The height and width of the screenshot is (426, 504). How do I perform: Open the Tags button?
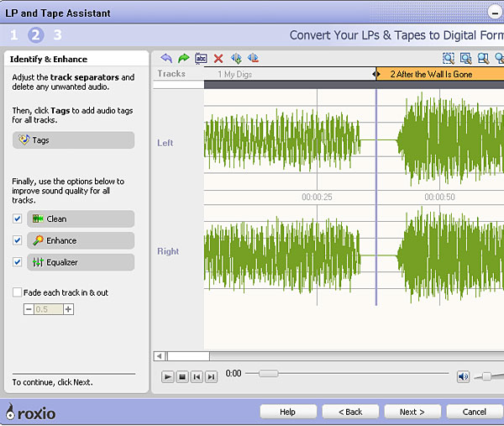pyautogui.click(x=73, y=140)
